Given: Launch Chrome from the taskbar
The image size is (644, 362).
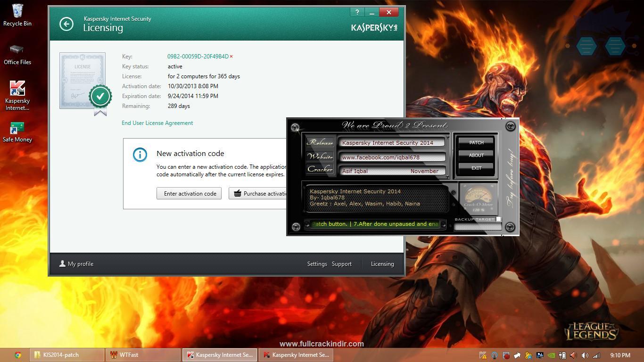Looking at the screenshot, I should click(18, 355).
